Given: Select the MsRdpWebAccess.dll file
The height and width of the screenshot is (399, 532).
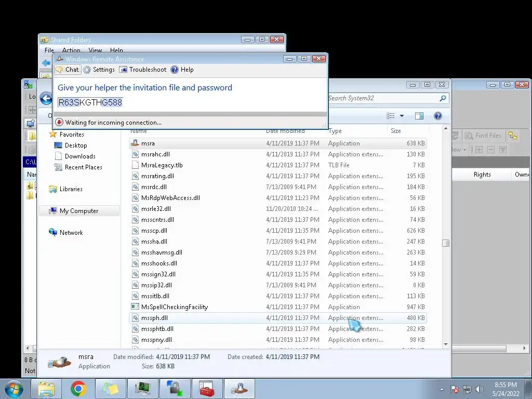Looking at the screenshot, I should tap(277, 197).
